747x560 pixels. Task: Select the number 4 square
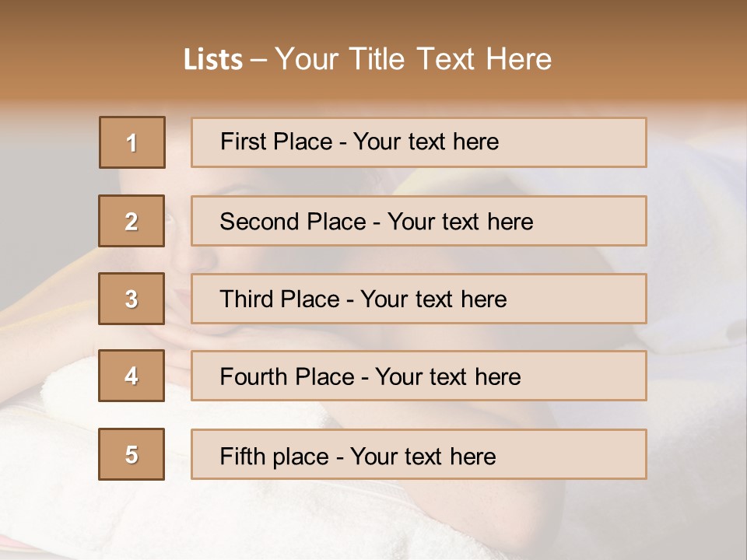(132, 376)
